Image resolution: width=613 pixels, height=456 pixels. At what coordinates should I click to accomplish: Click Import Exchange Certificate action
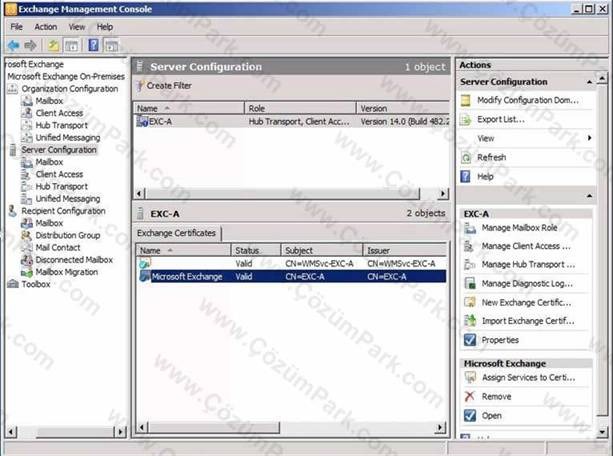tap(528, 321)
